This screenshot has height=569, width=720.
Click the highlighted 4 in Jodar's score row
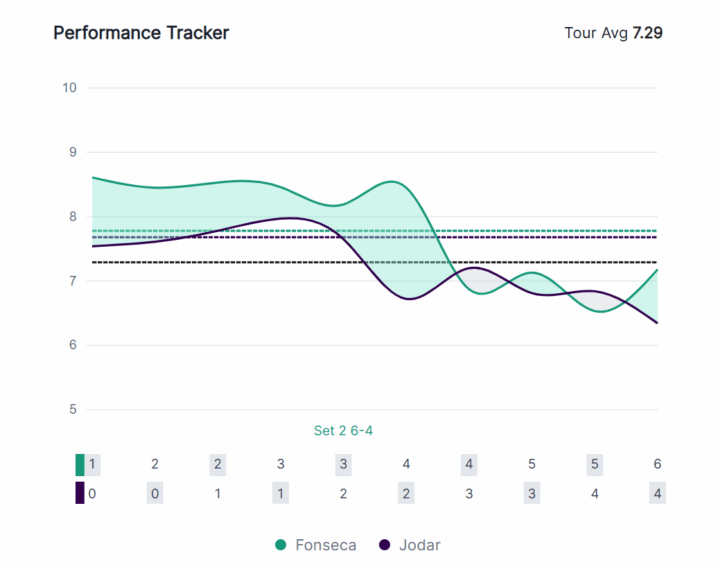[x=657, y=493]
